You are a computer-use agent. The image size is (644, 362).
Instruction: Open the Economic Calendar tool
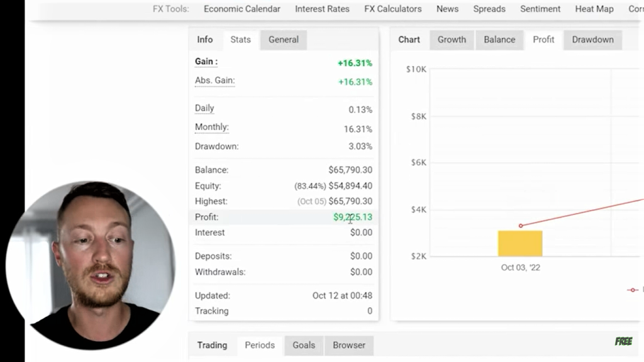242,9
